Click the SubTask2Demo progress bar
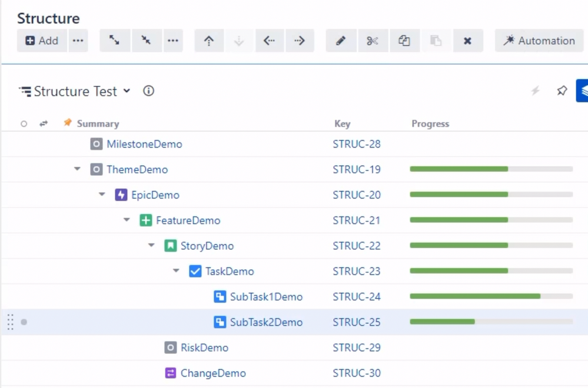Image resolution: width=588 pixels, height=388 pixels. [x=491, y=322]
